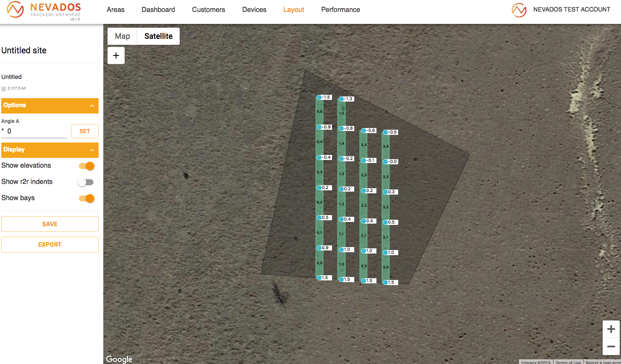Open the Performance menu item

pyautogui.click(x=340, y=9)
